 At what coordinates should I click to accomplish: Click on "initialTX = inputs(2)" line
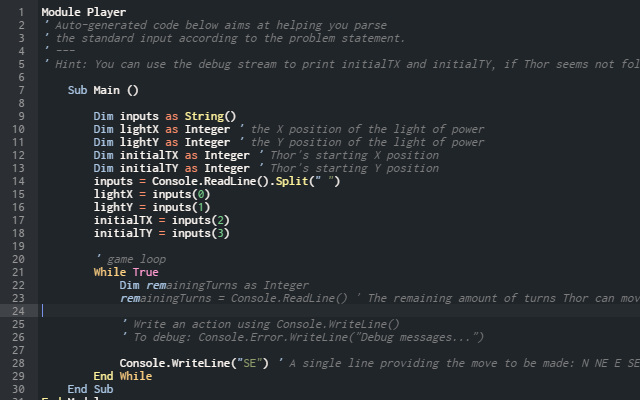pos(162,220)
